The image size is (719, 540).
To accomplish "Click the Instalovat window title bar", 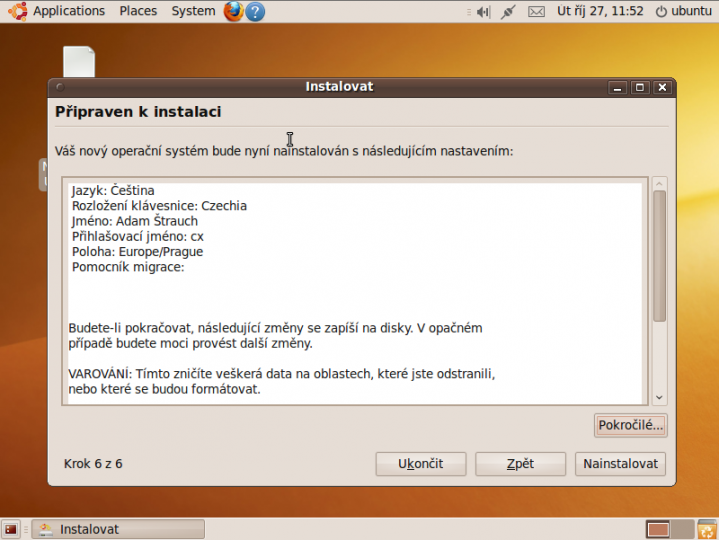I will click(339, 87).
